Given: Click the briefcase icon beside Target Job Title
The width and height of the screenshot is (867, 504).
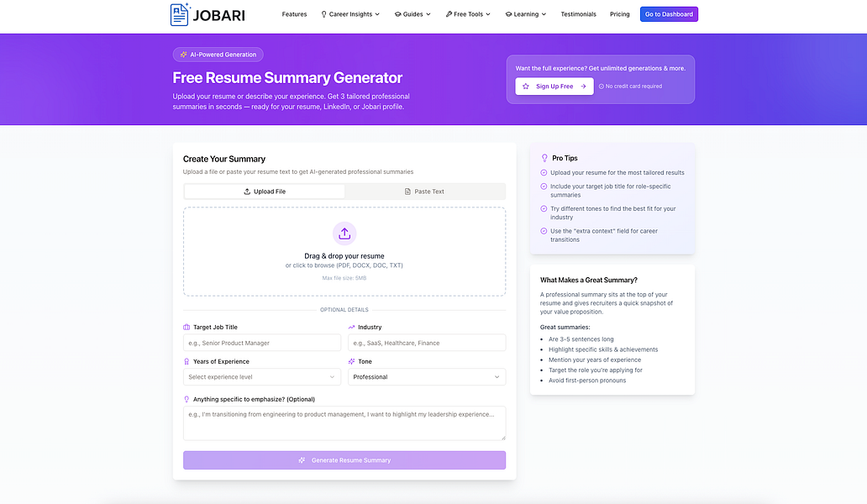Looking at the screenshot, I should [x=188, y=327].
